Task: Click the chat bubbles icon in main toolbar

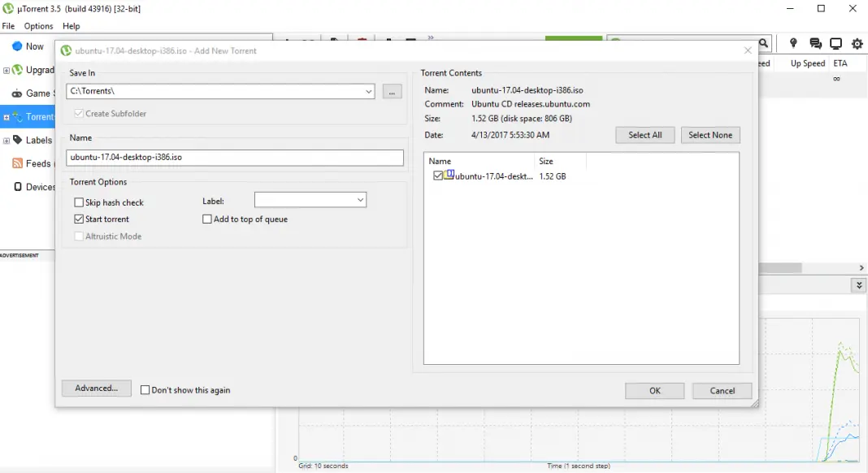Action: click(815, 43)
